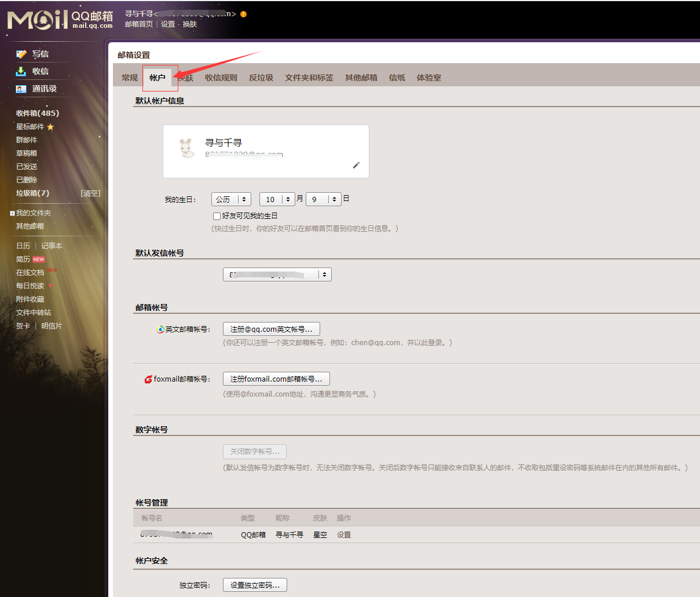This screenshot has width=700, height=597.
Task: Open the 反垃圾 tab
Action: 261,78
